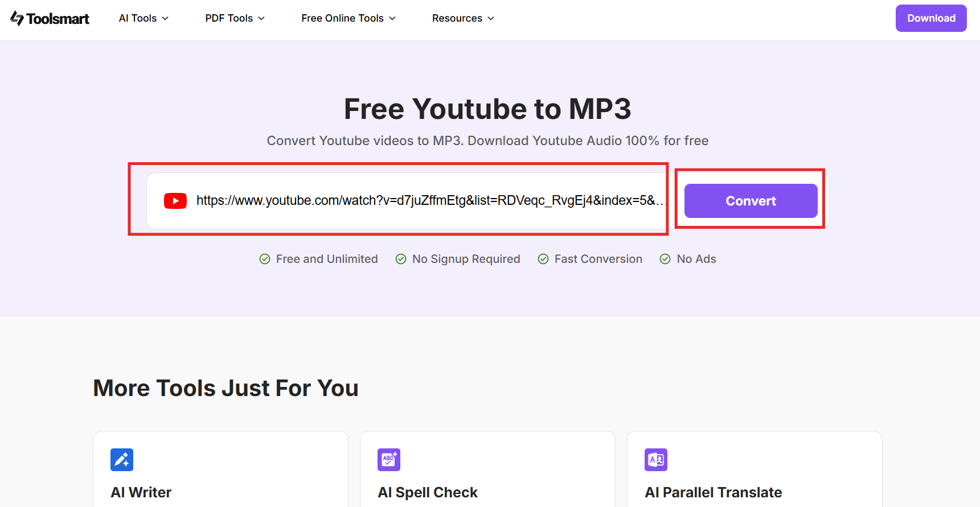Viewport: 980px width, 507px height.
Task: Expand the AI Tools chevron
Action: pos(165,19)
